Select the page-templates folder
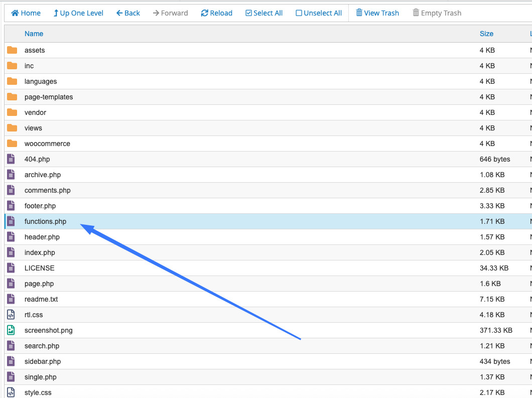This screenshot has height=398, width=532. point(48,97)
